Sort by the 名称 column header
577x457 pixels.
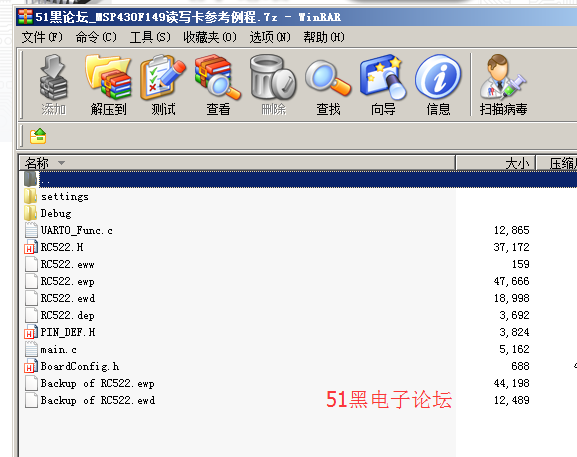coord(237,163)
